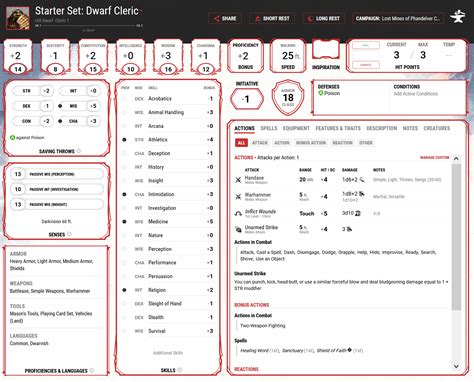Open the Proficiencies & Languages settings icon
Screen dimensions: 474x382
[x=92, y=370]
